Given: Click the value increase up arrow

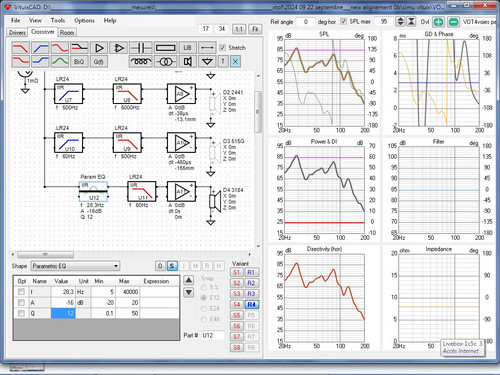Looking at the screenshot, I should [189, 280].
